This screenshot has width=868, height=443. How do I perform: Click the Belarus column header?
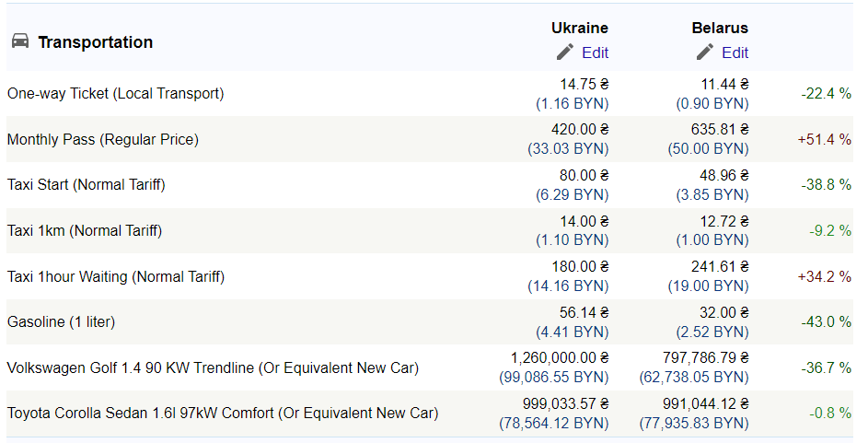pyautogui.click(x=720, y=29)
